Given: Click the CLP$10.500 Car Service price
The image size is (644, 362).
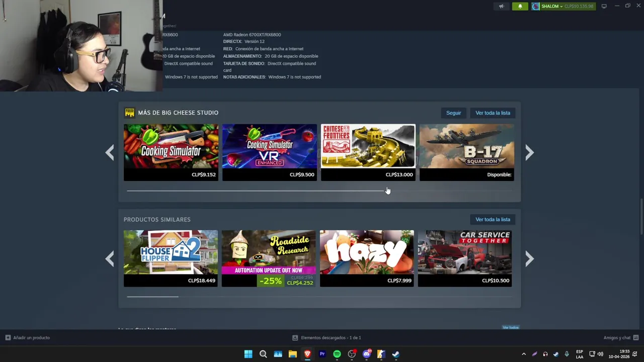Looking at the screenshot, I should [x=496, y=281].
